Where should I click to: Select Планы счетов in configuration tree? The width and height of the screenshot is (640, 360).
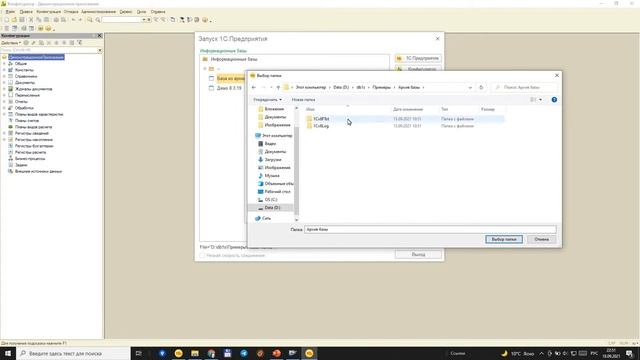pos(27,121)
